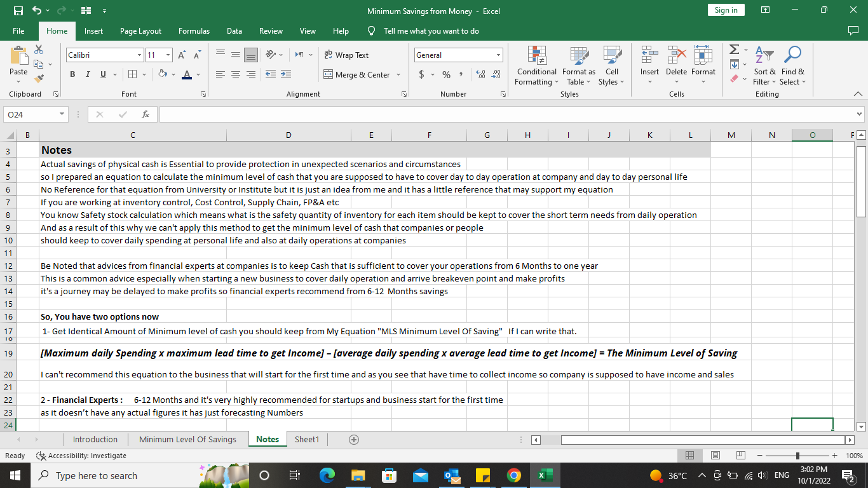Open the File menu
The image size is (868, 488).
pos(18,30)
